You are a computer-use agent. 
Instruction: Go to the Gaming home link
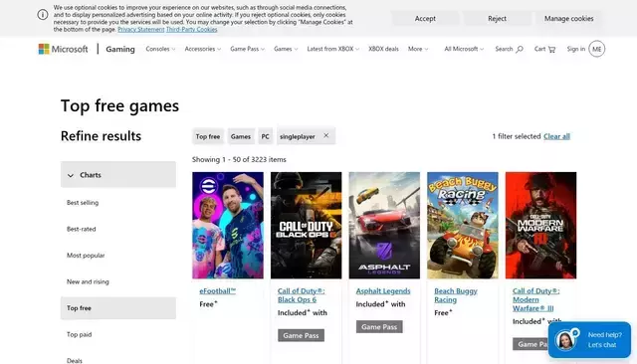[120, 49]
